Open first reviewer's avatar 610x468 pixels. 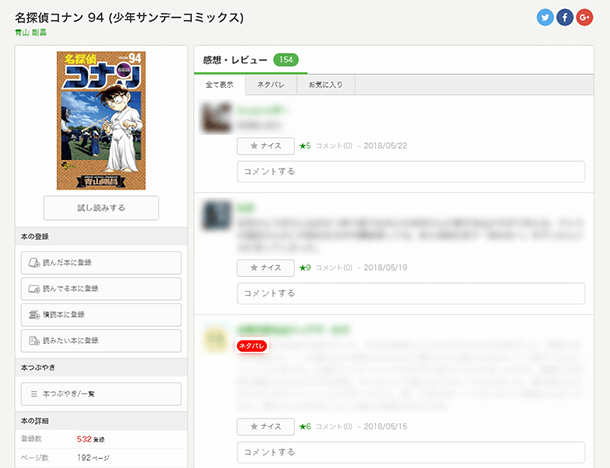216,118
